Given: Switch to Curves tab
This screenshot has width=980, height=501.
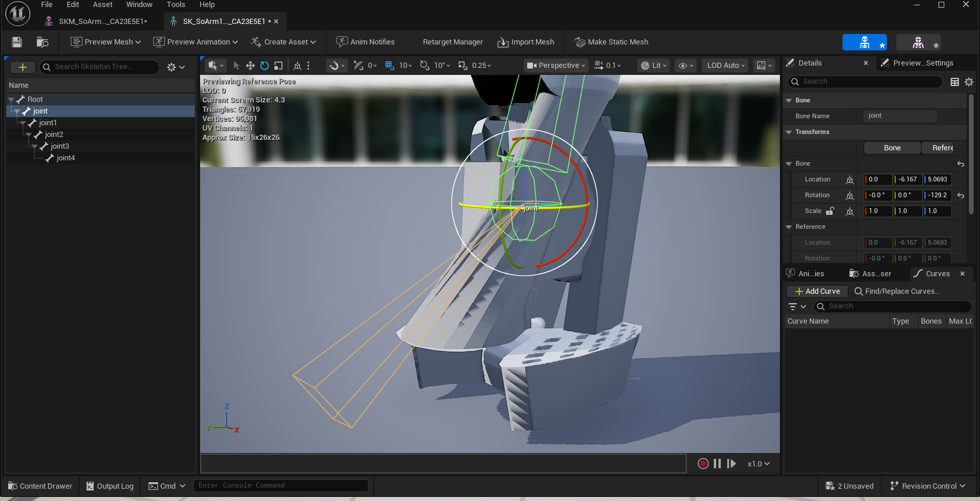Looking at the screenshot, I should 937,274.
